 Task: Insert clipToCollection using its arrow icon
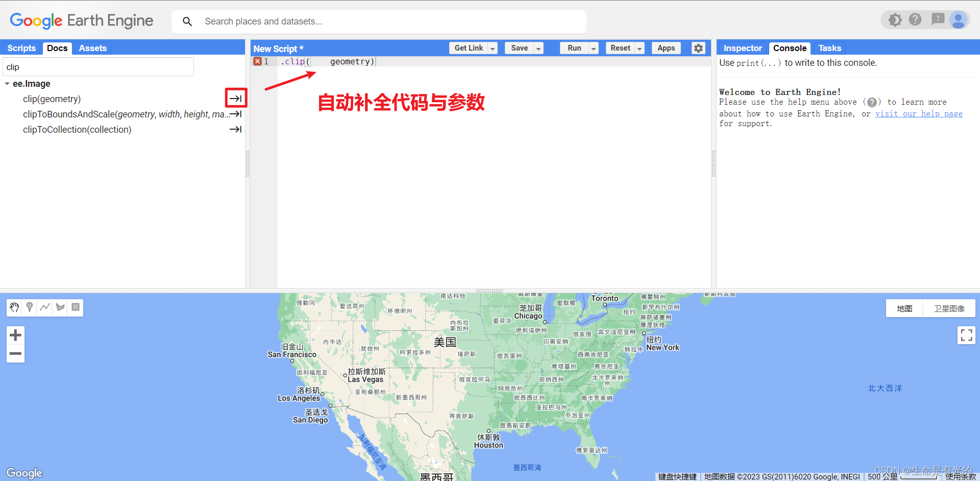click(236, 129)
